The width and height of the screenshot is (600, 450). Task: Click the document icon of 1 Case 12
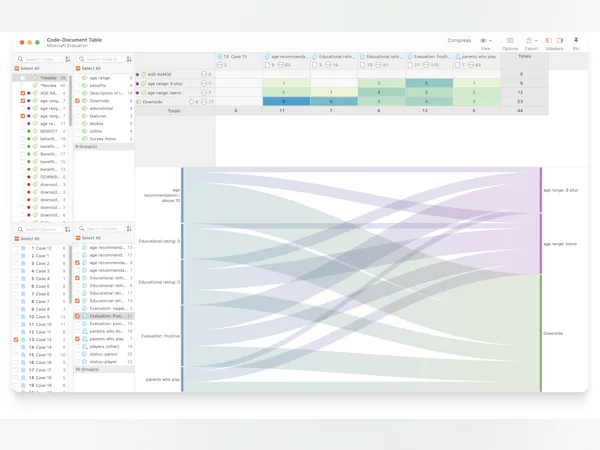[x=23, y=248]
